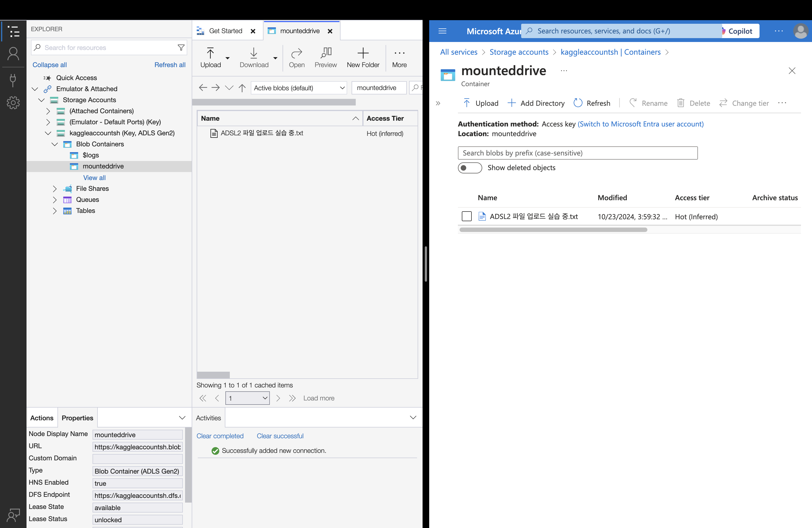Select the $logs container in the tree
The image size is (812, 528).
(x=90, y=155)
